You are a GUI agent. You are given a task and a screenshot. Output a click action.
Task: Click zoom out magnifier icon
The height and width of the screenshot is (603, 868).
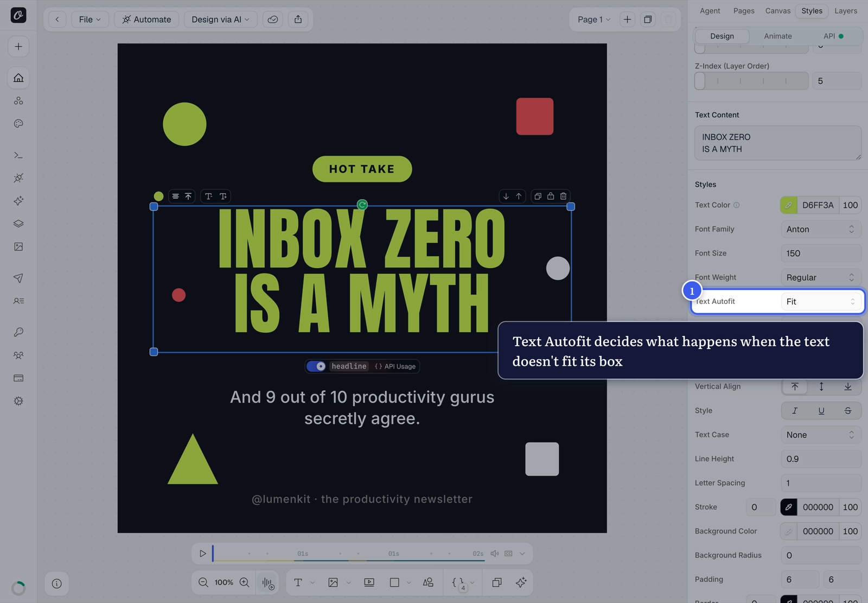click(x=203, y=582)
